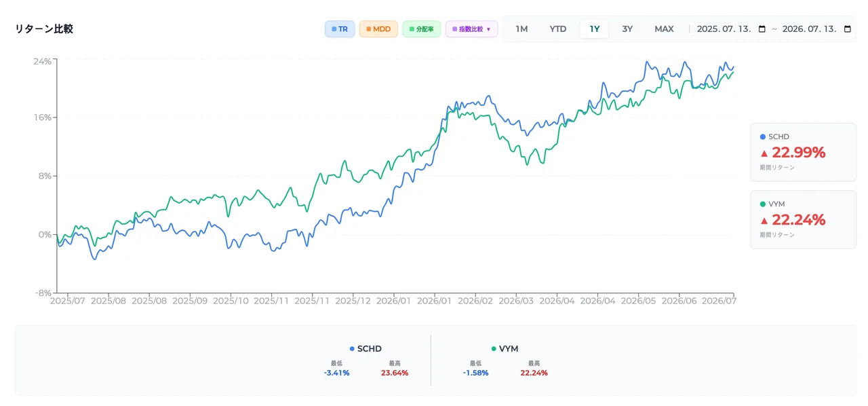This screenshot has height=406, width=868.
Task: Toggle the 分配率 distribution rate view
Action: pos(422,29)
